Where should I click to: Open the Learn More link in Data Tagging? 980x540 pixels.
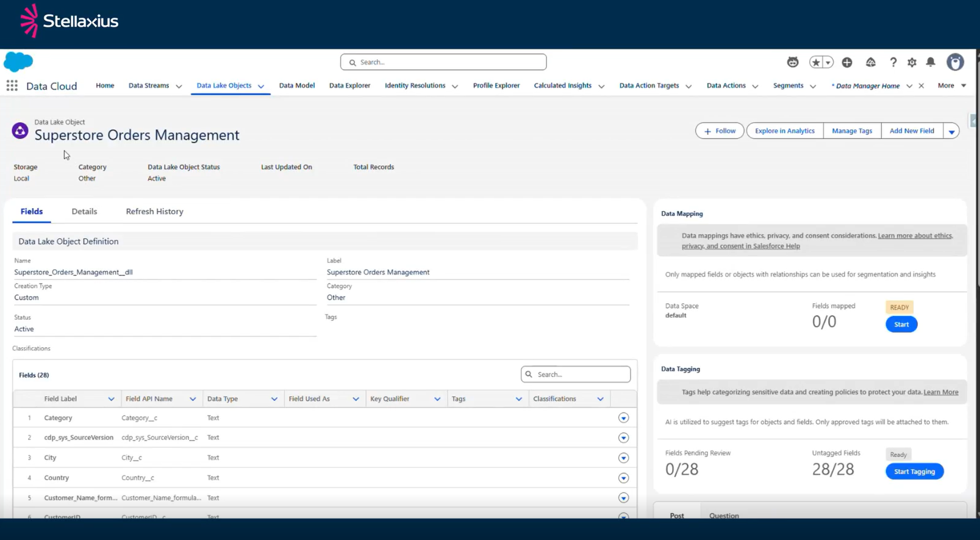click(941, 392)
